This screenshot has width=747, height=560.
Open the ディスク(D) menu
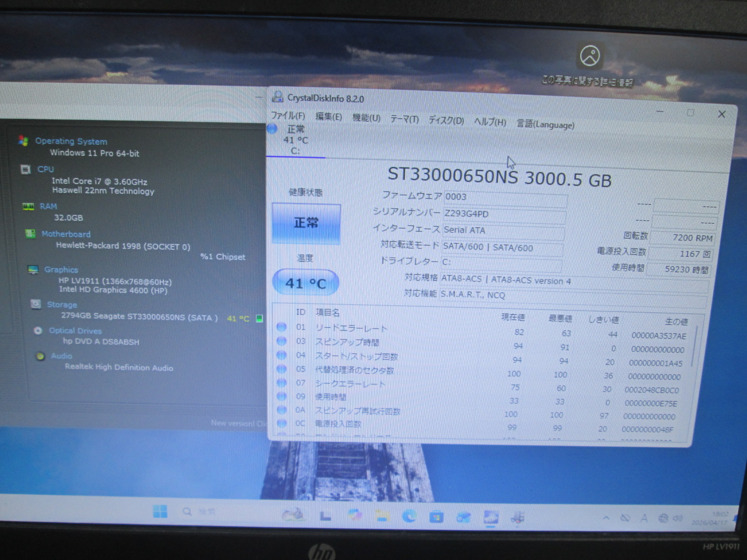[446, 120]
